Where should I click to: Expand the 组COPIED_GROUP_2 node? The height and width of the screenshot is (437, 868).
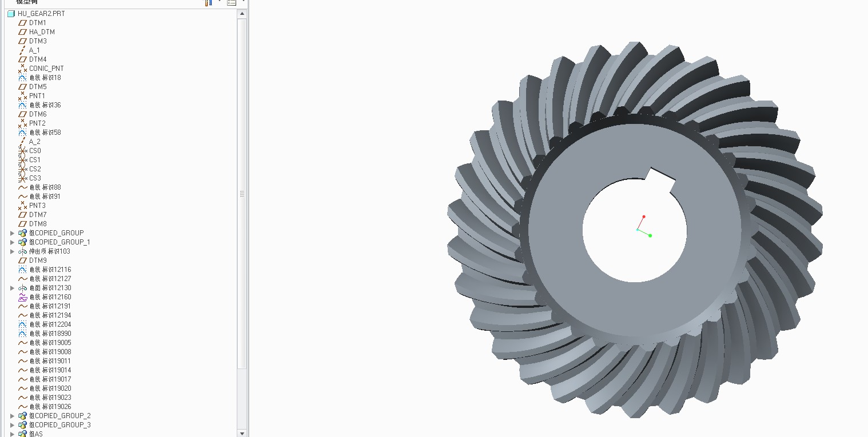13,416
